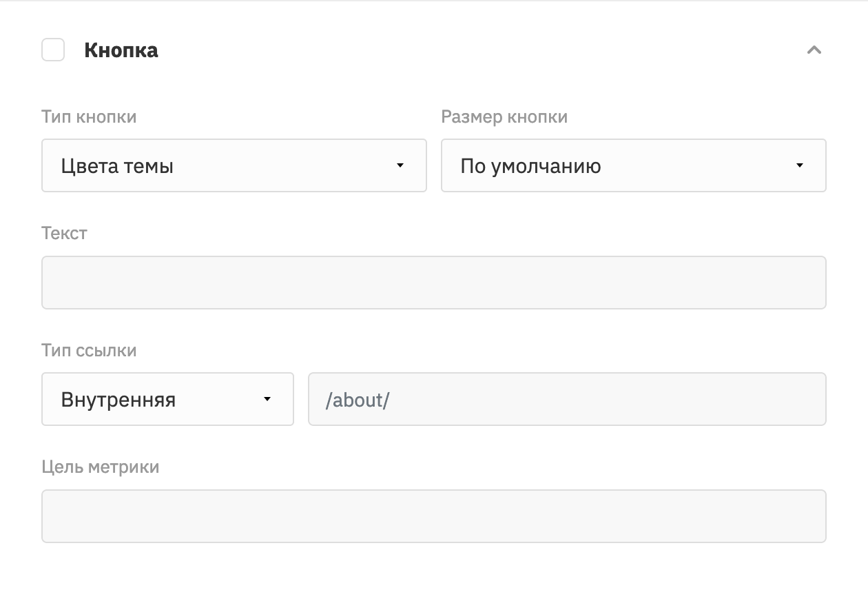
Task: Focus the Цель метрики input field
Action: click(434, 516)
